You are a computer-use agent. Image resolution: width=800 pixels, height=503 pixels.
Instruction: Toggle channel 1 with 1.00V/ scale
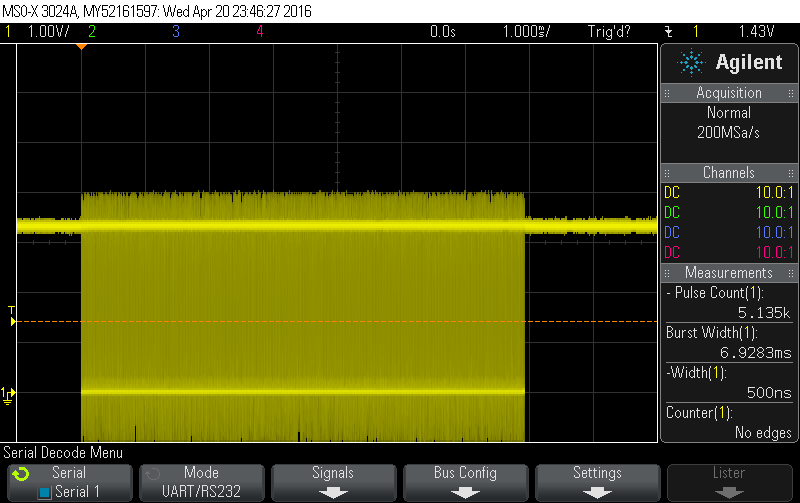point(40,31)
